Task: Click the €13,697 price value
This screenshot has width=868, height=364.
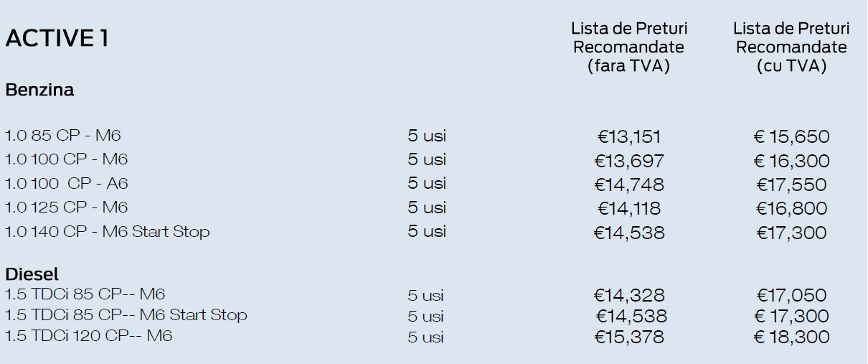Action: [x=631, y=161]
